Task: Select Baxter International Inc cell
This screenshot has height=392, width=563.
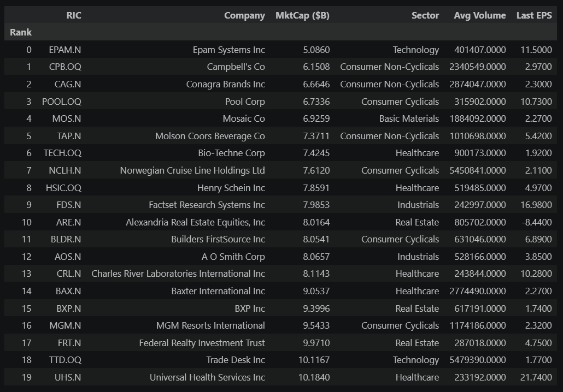Action: pyautogui.click(x=218, y=291)
